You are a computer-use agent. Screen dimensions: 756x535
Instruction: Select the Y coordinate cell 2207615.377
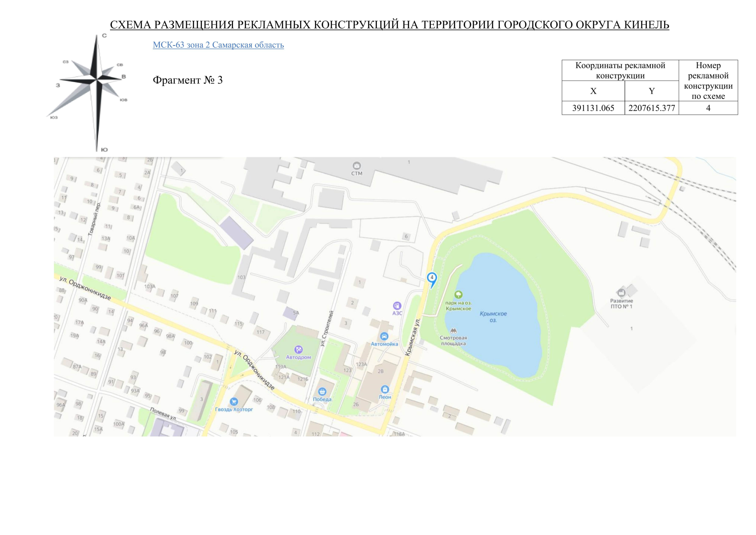point(651,108)
